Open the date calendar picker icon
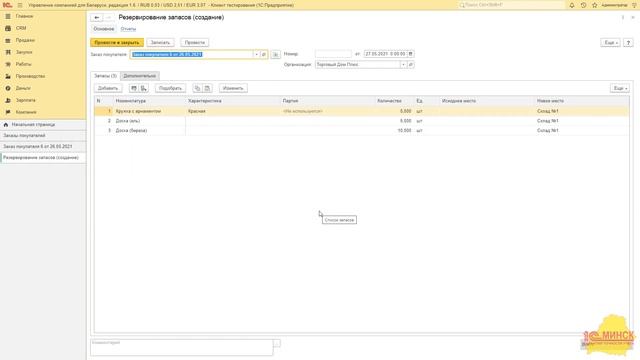640x360 pixels. point(411,54)
